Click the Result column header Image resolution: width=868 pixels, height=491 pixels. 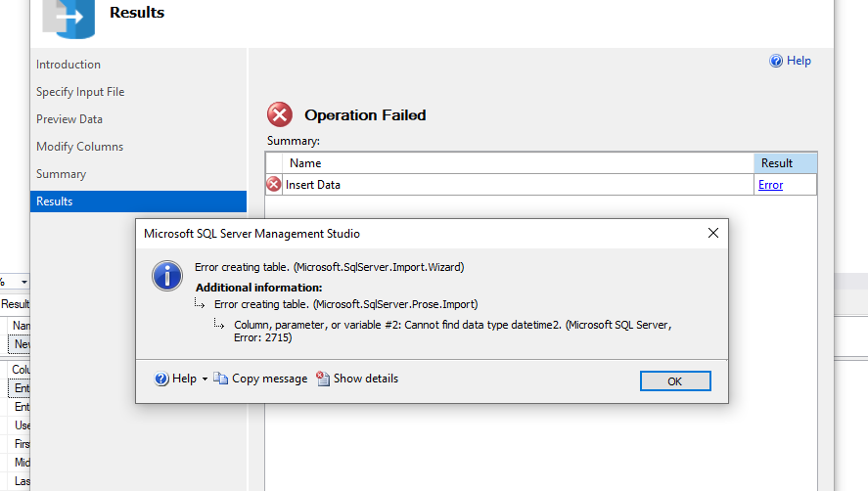tap(785, 163)
